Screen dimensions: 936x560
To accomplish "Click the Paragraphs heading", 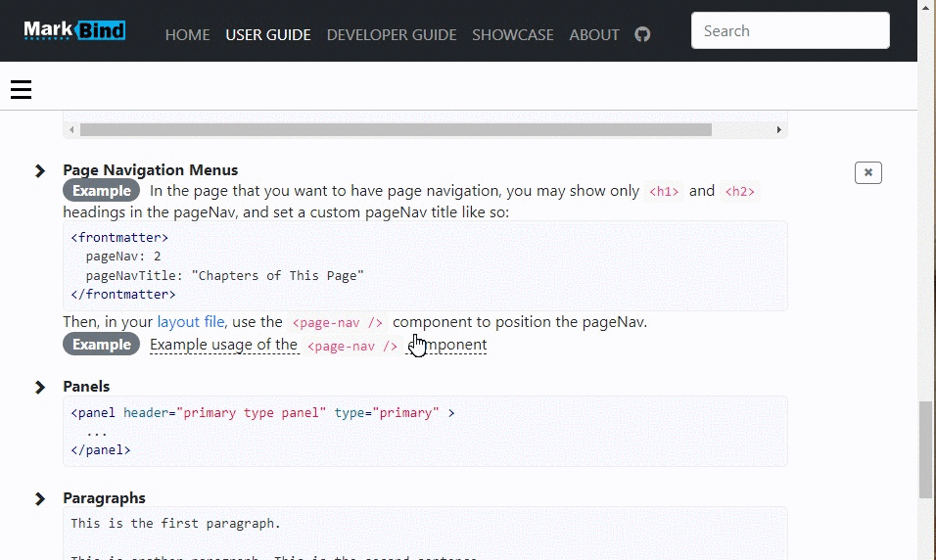I will (105, 498).
